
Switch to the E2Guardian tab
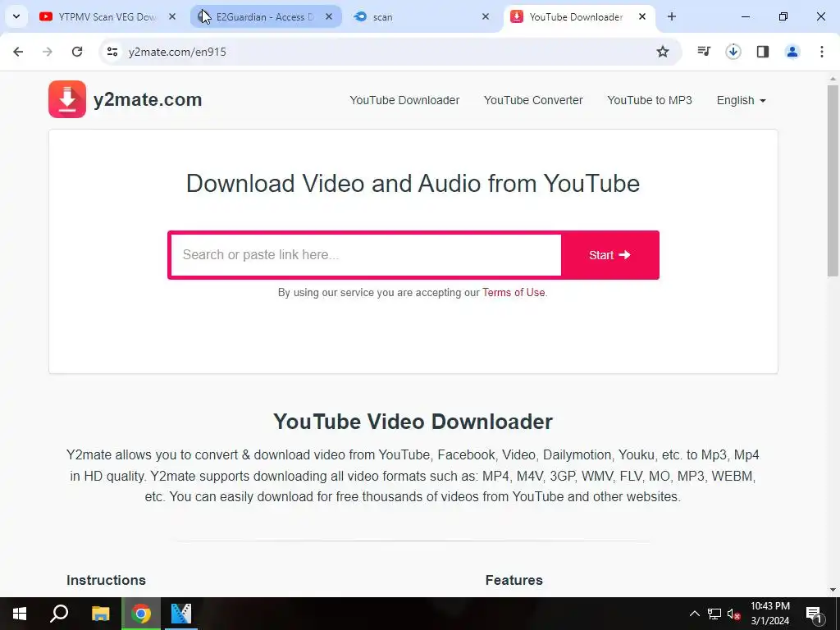(x=266, y=16)
